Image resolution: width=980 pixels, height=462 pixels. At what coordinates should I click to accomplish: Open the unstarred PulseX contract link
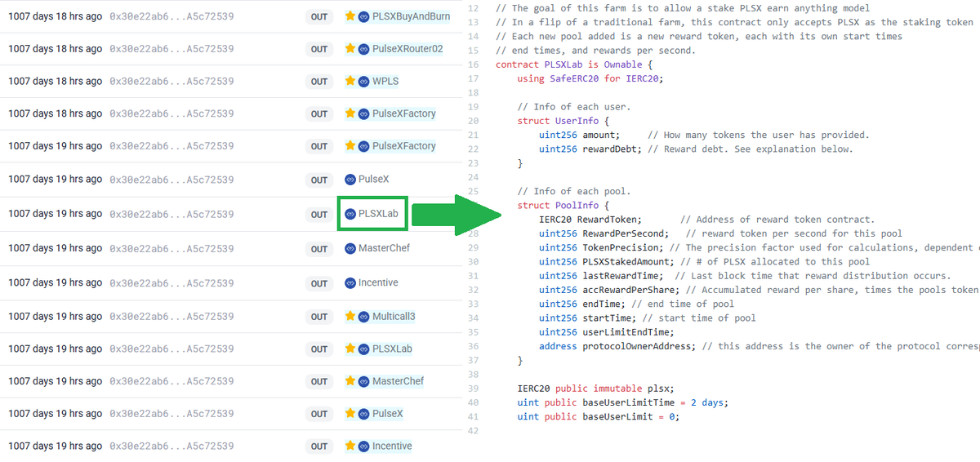pos(374,179)
